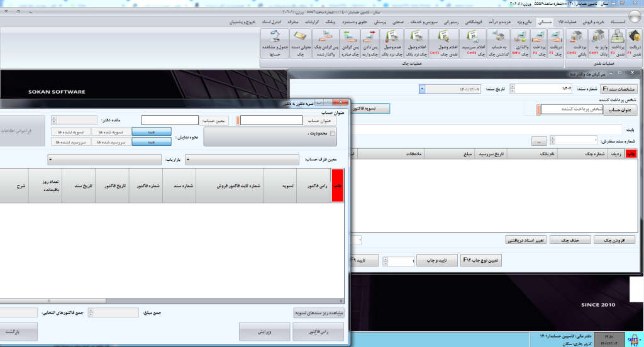
Task: Open the گزارشات ribbon tab
Action: 312,22
